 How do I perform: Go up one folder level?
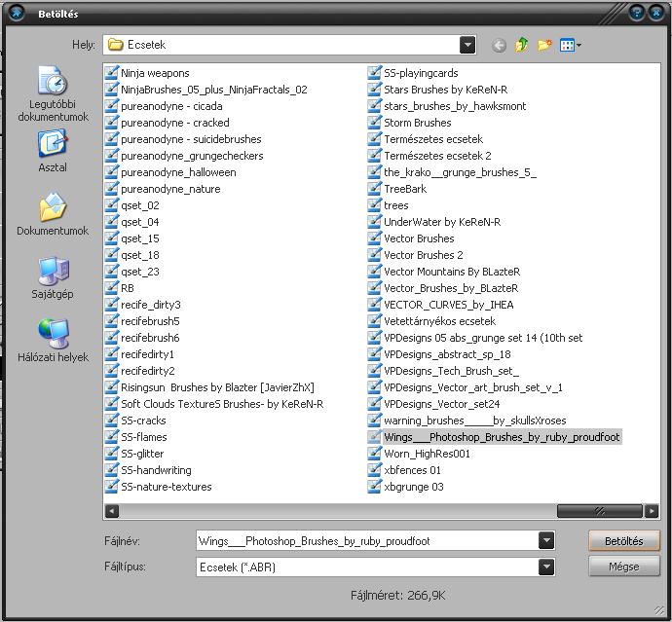coord(522,45)
